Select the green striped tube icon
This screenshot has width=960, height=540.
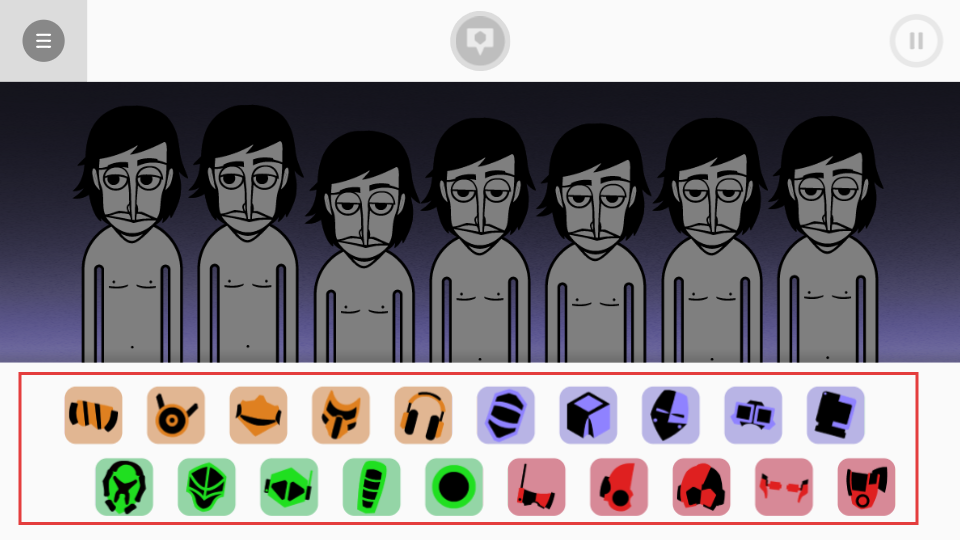(372, 487)
